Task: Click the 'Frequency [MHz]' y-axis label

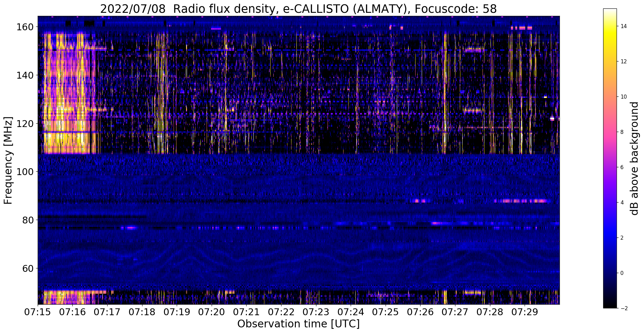Action: pos(8,160)
